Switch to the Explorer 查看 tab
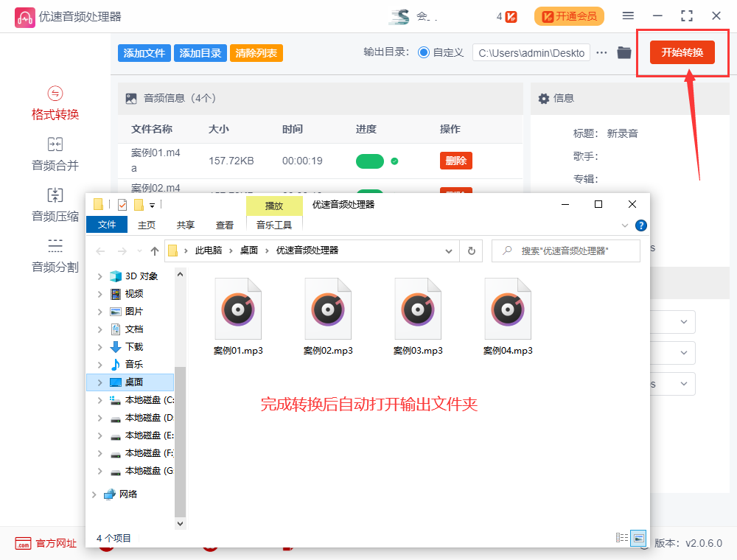 [x=225, y=225]
